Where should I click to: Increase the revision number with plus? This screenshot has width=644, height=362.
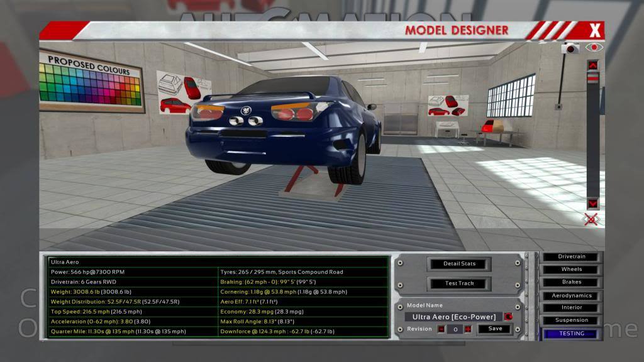pyautogui.click(x=467, y=329)
